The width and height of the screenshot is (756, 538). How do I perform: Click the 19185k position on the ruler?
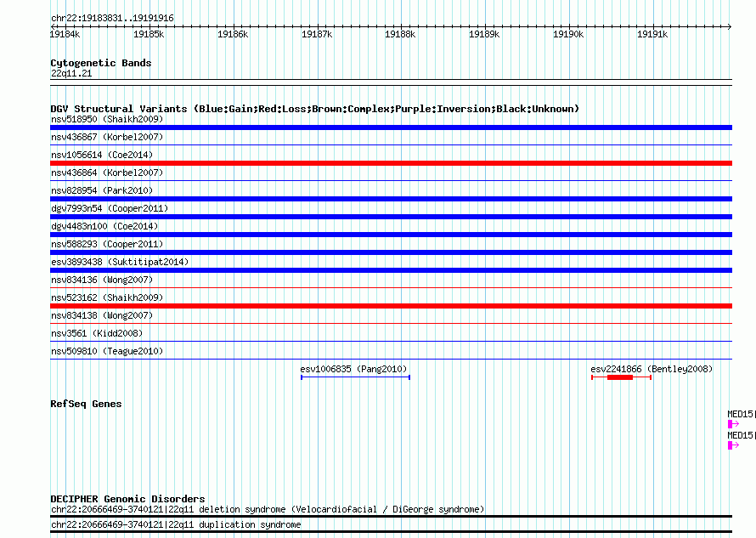pos(149,34)
